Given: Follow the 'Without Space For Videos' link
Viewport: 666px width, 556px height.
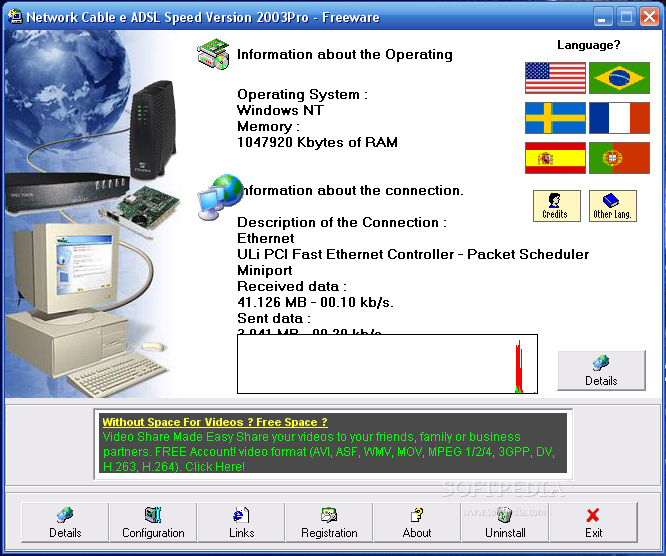Looking at the screenshot, I should pyautogui.click(x=215, y=422).
